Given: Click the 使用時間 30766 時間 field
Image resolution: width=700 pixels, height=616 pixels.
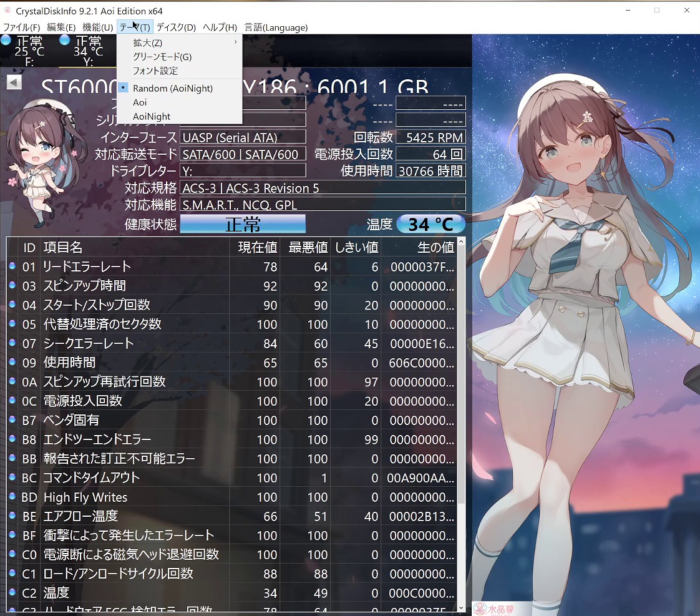Looking at the screenshot, I should pyautogui.click(x=431, y=170).
